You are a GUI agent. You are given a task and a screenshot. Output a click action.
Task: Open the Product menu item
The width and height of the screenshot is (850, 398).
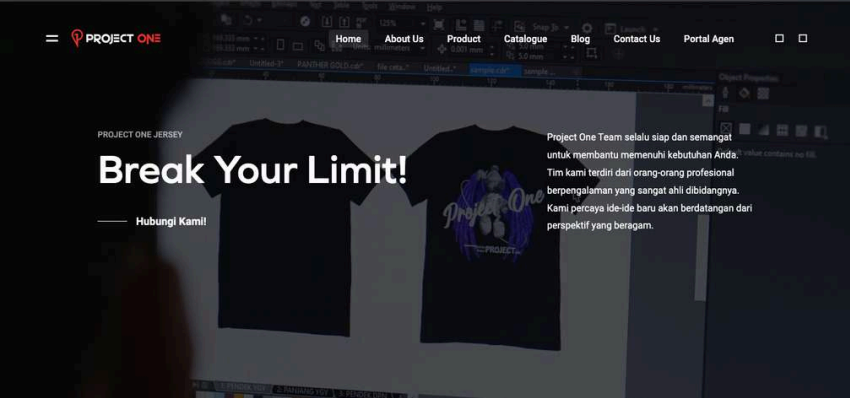463,39
